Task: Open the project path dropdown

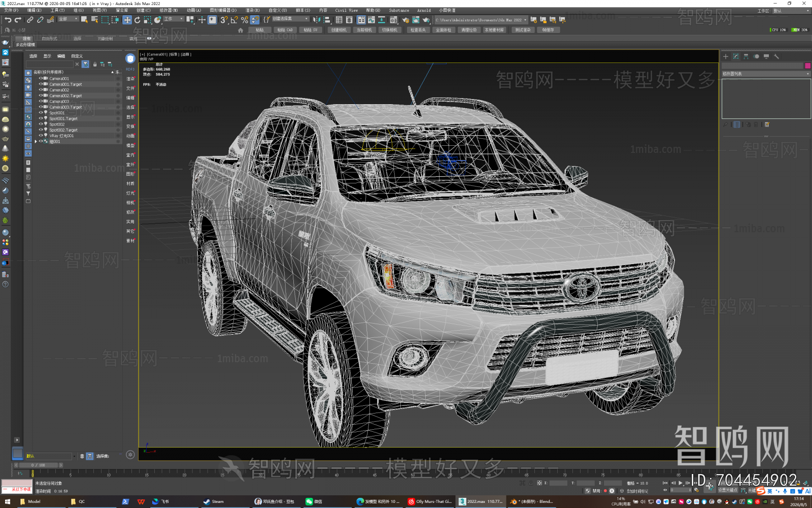Action: click(481, 20)
